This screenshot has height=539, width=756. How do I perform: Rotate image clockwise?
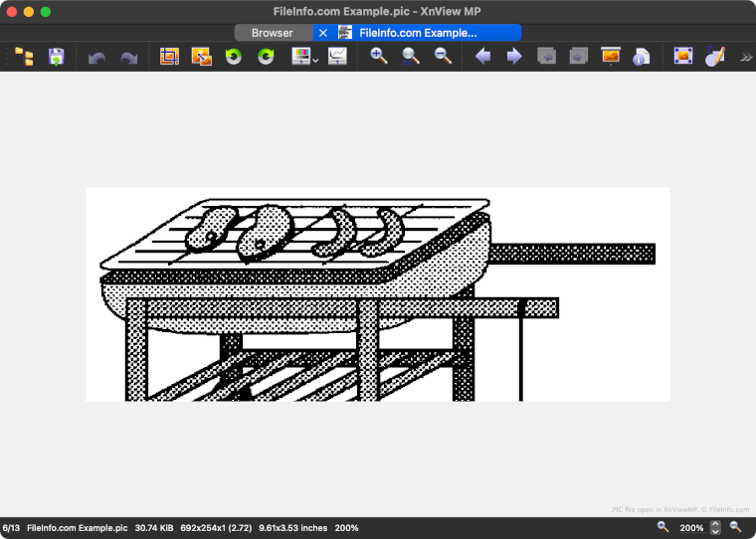(x=266, y=57)
